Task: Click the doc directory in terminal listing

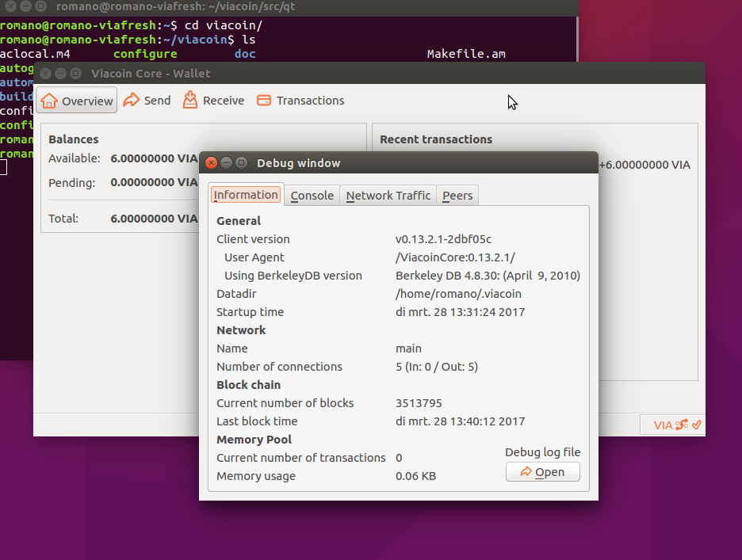Action: tap(245, 54)
